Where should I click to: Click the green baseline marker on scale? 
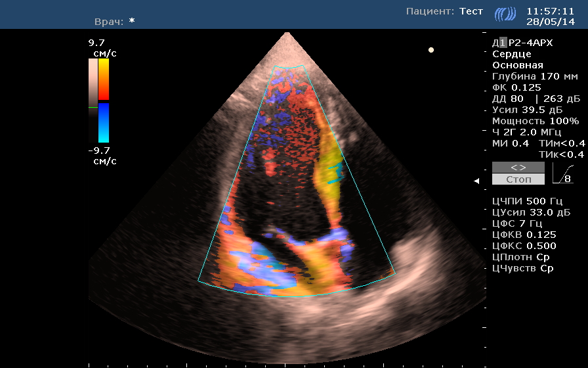(x=93, y=107)
